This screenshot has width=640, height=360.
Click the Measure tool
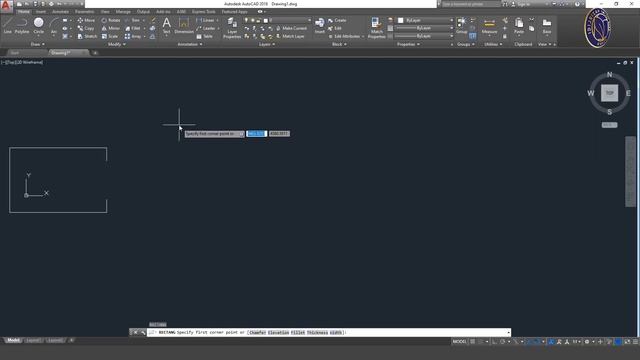(489, 25)
